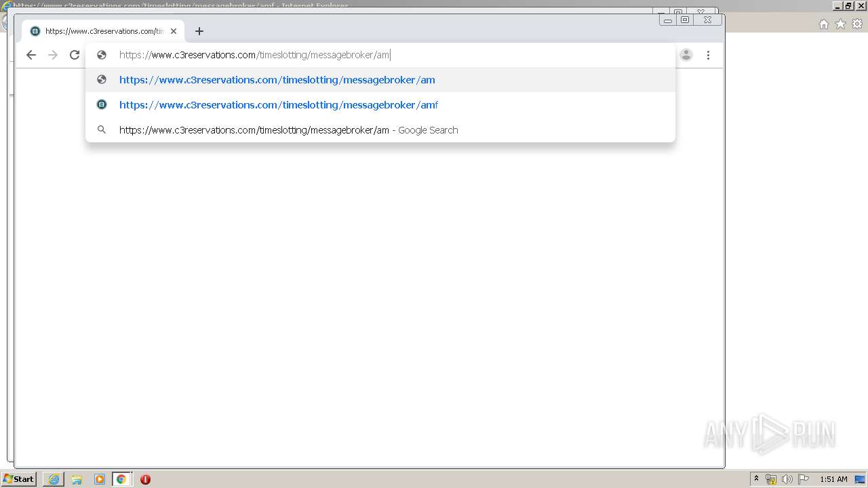Click the 1:51 AM system clock
Screen dimensions: 868x488
pos(833,479)
